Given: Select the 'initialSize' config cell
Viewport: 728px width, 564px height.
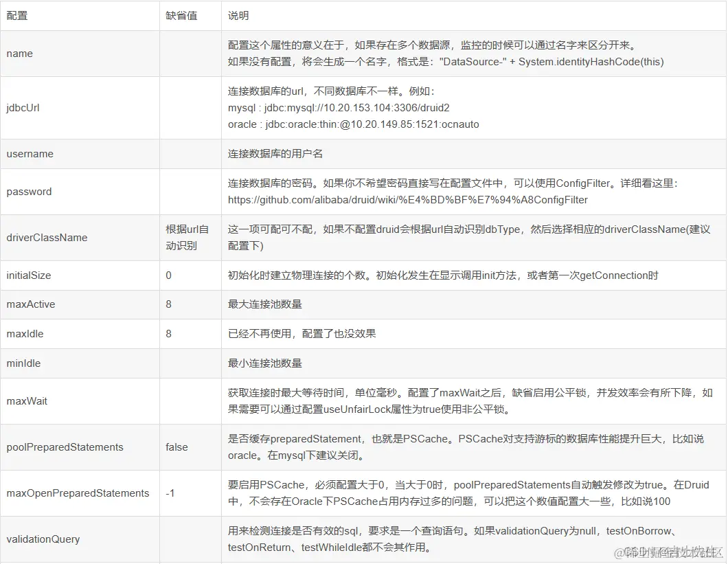Looking at the screenshot, I should pyautogui.click(x=80, y=275).
